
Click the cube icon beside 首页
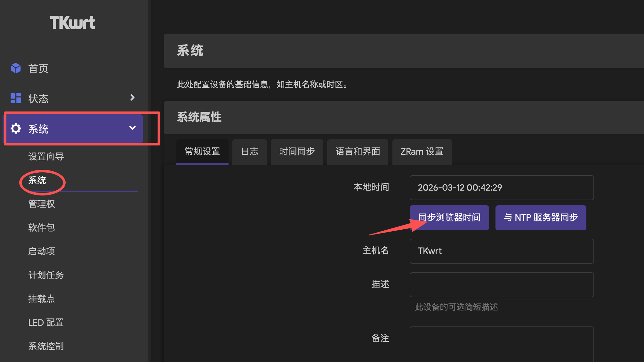(16, 68)
